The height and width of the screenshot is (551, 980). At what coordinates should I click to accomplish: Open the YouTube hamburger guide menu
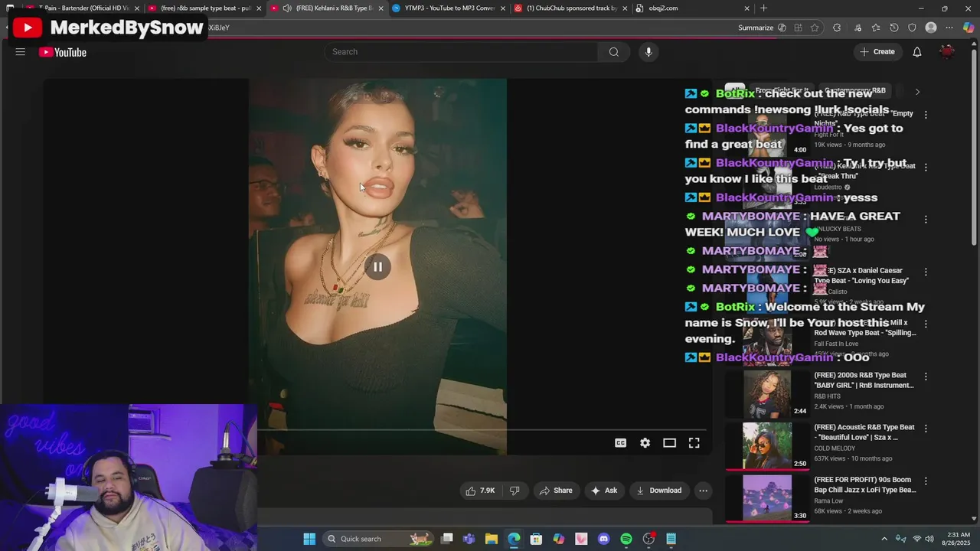click(x=21, y=52)
